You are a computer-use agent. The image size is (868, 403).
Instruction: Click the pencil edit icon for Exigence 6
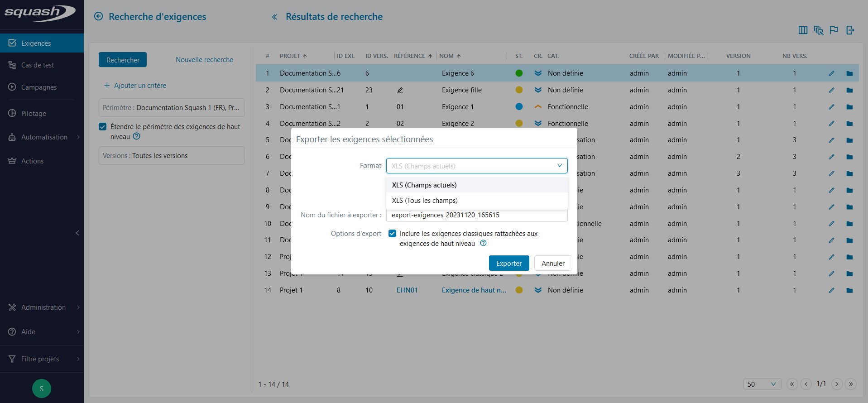coord(831,73)
